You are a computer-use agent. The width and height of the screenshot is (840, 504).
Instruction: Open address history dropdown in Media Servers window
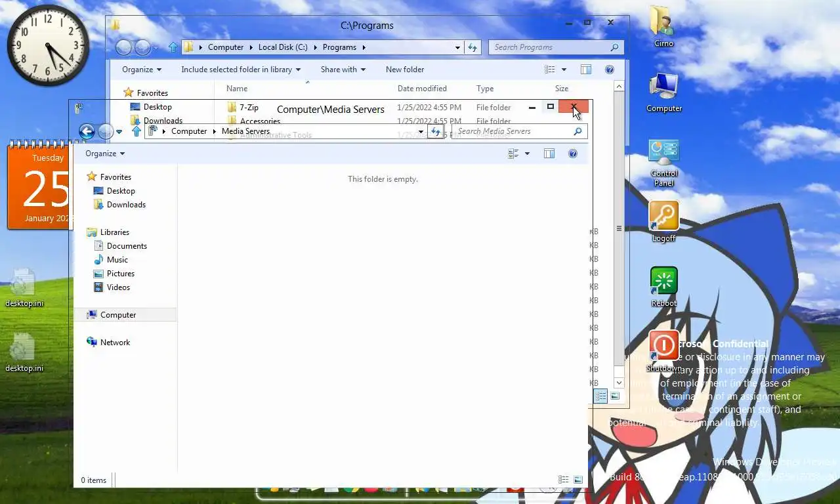coord(421,131)
